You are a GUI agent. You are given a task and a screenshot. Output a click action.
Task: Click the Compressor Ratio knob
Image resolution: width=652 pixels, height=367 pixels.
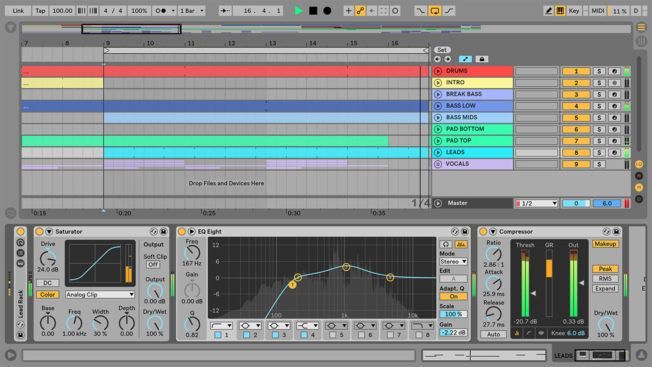click(x=494, y=254)
